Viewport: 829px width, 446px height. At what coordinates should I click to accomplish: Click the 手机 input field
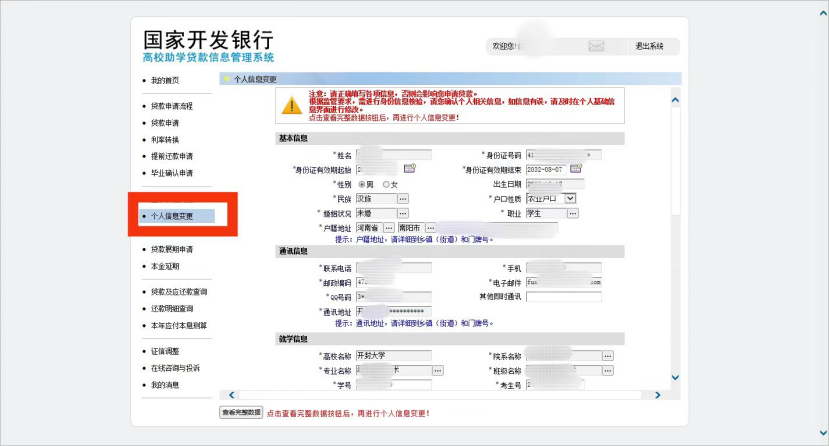(x=564, y=268)
